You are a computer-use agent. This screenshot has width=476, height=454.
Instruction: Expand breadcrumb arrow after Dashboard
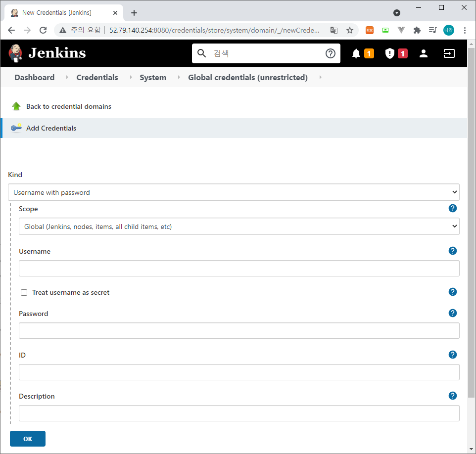pyautogui.click(x=67, y=77)
